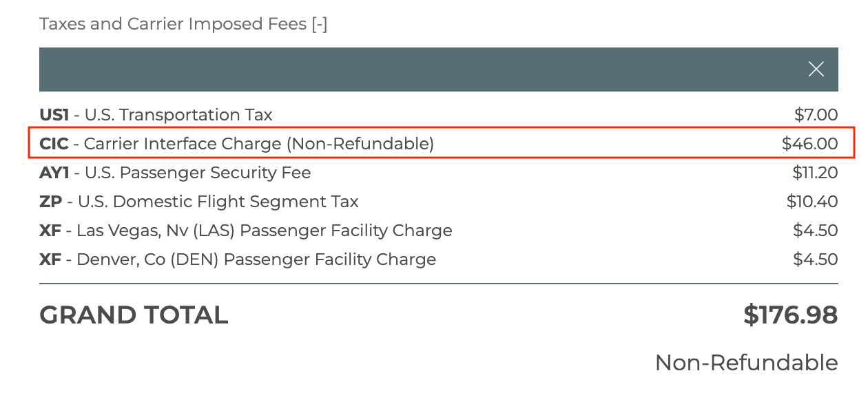Select the US1 U.S. Transportation Tax row
This screenshot has width=868, height=393.
click(x=439, y=115)
